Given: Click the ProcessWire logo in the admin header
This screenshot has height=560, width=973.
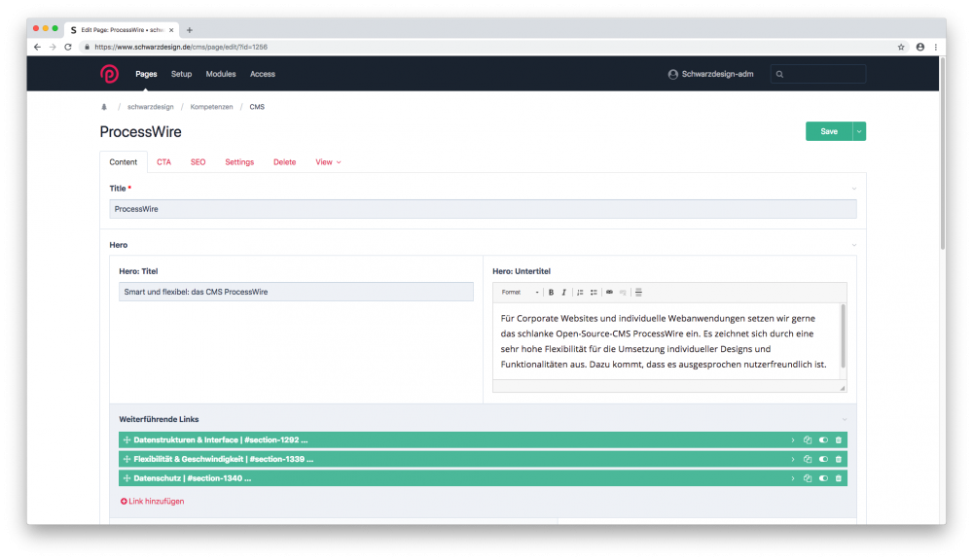Looking at the screenshot, I should (110, 74).
